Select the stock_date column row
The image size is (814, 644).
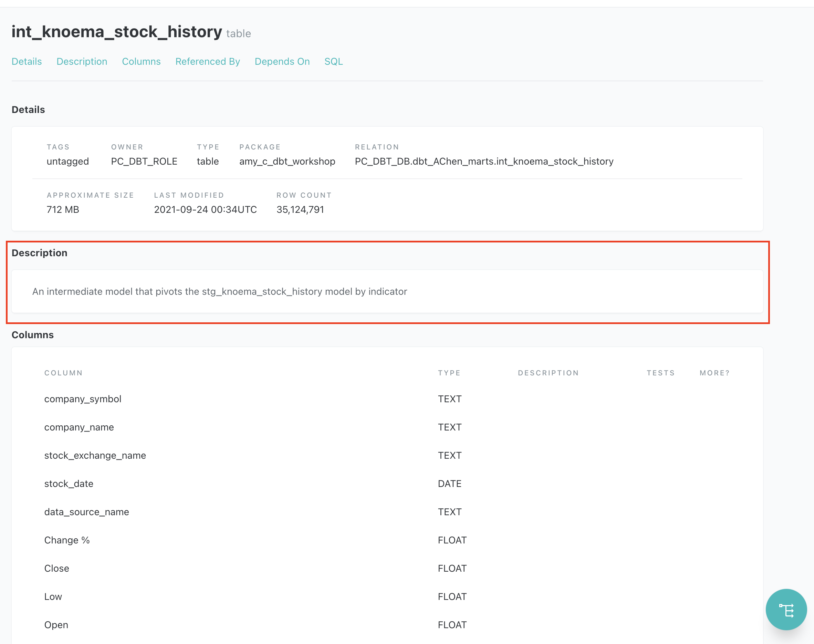[69, 484]
